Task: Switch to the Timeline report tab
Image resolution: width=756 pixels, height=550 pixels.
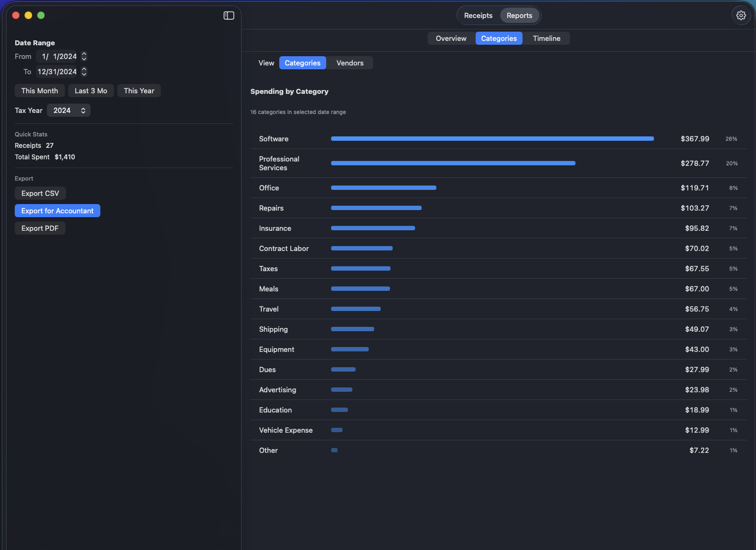Action: click(546, 39)
